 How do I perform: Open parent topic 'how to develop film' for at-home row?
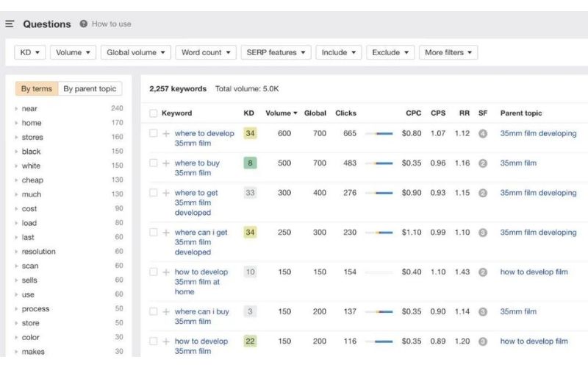[534, 272]
